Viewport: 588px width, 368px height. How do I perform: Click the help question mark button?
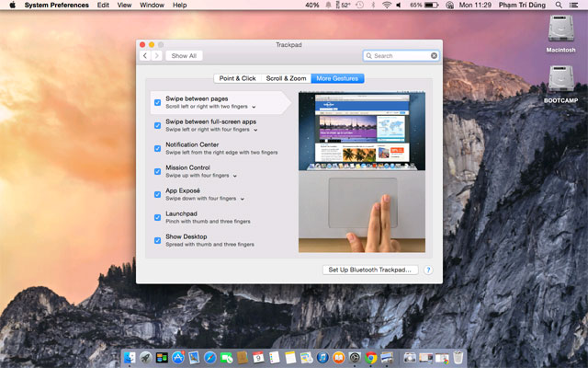pos(428,270)
